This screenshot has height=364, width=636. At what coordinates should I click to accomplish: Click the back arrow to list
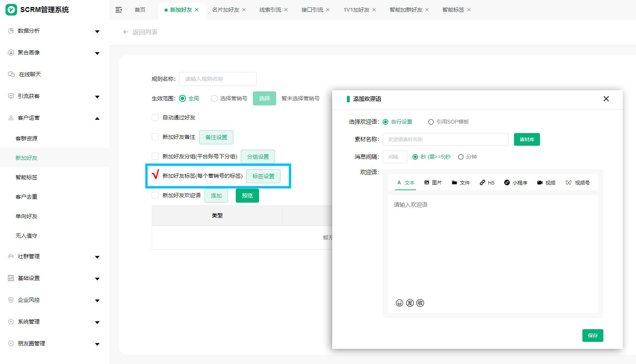coord(126,32)
